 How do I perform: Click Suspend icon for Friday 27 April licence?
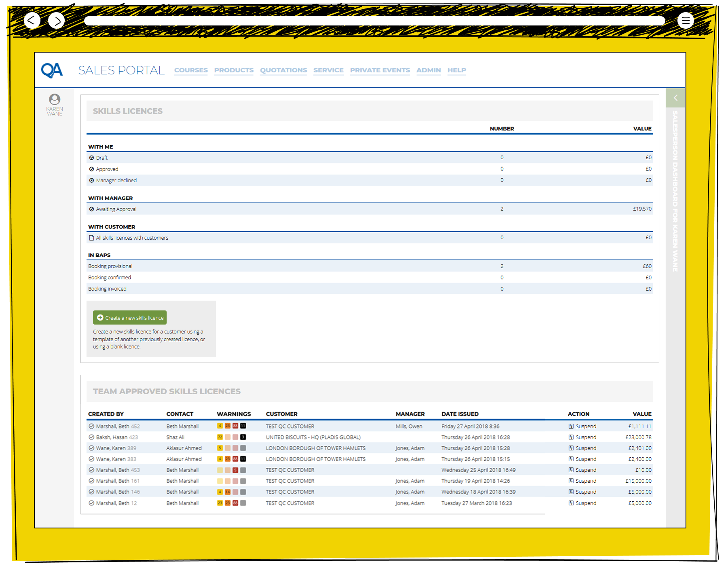pos(571,426)
